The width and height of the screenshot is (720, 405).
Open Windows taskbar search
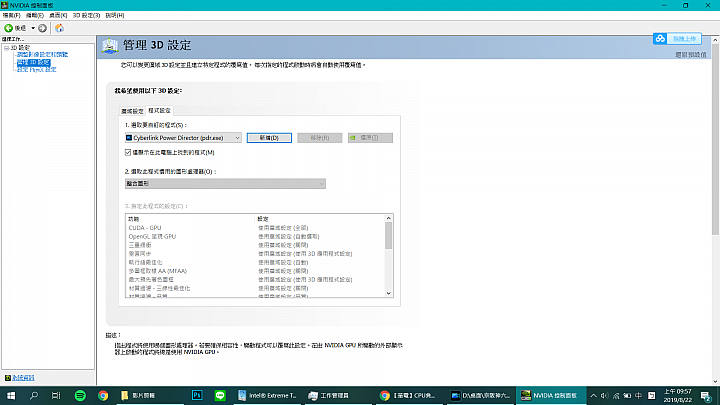34,395
